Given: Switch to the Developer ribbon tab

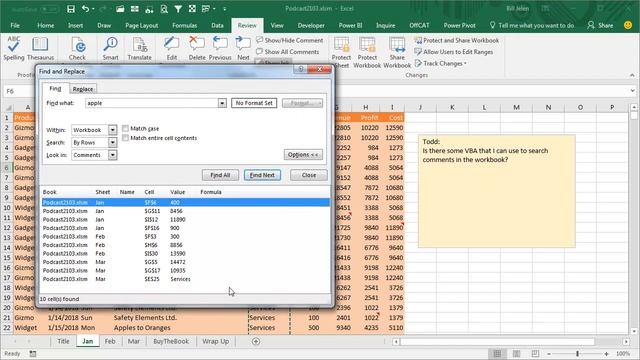Looking at the screenshot, I should click(x=311, y=25).
